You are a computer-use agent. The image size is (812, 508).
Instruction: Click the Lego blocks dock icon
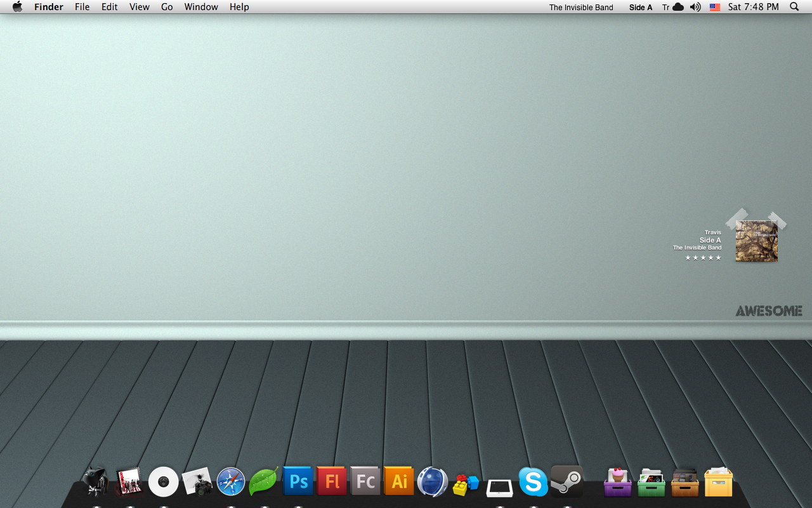466,483
